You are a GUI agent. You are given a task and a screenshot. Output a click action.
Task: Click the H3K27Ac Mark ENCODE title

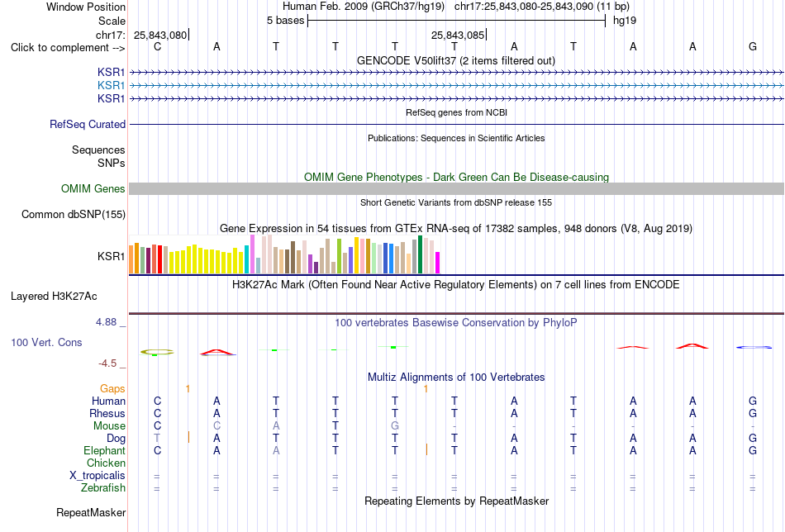tap(455, 285)
